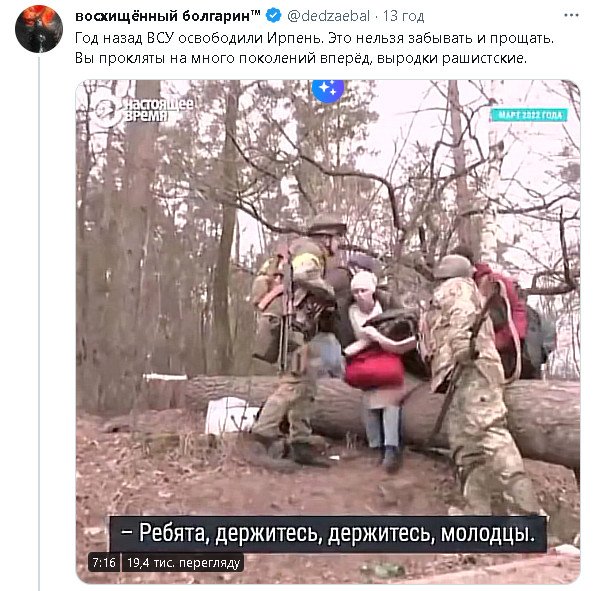The image size is (594, 591).
Task: Click the tweet line starting Вы прокляты
Action: tap(301, 58)
